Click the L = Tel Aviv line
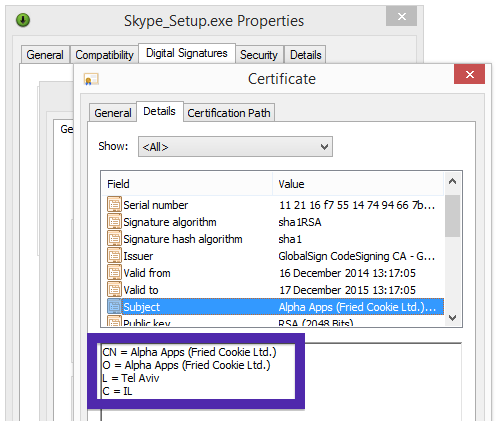Screen dimensions: 504x421 pyautogui.click(x=131, y=378)
